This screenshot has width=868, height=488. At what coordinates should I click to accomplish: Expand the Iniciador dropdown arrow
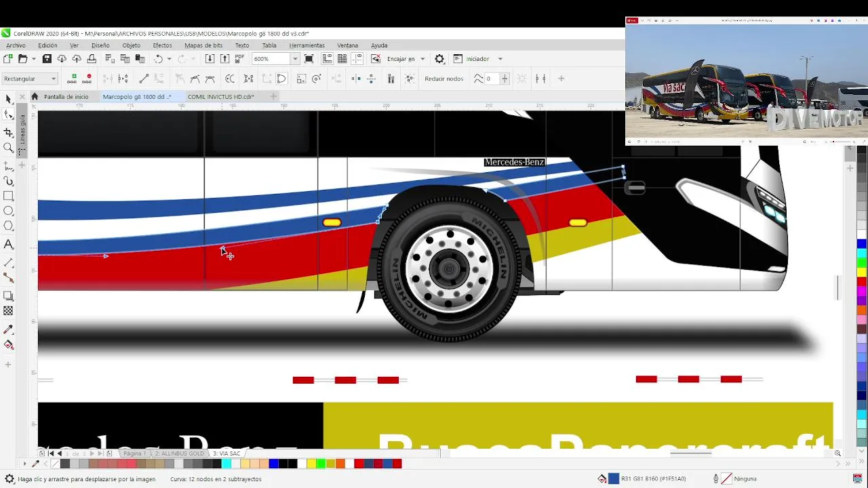[x=500, y=59]
